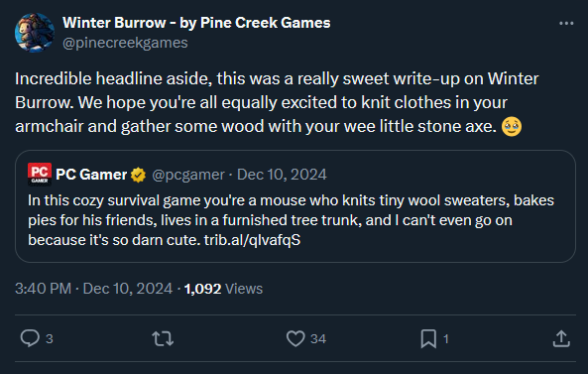The image size is (588, 374).
Task: Open the reply comment icon
Action: pos(30,338)
